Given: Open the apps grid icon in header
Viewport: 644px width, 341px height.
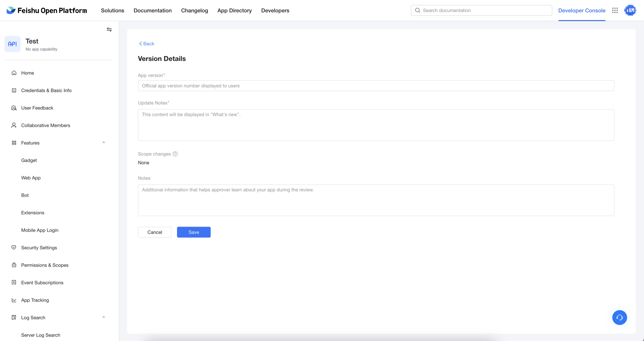Looking at the screenshot, I should point(615,10).
